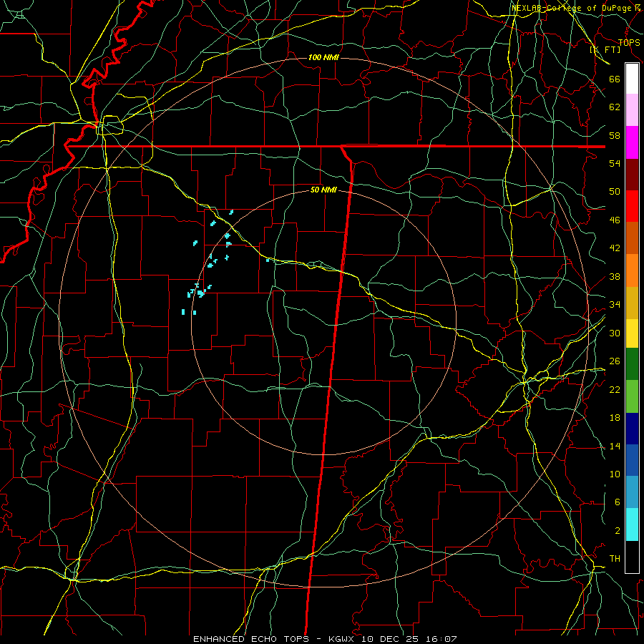Viewport: 644px width, 644px height.
Task: Click the legend value 34
Action: pos(615,305)
